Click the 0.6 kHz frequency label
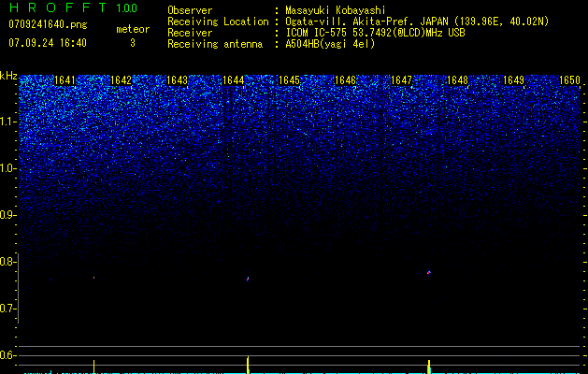 [7, 355]
